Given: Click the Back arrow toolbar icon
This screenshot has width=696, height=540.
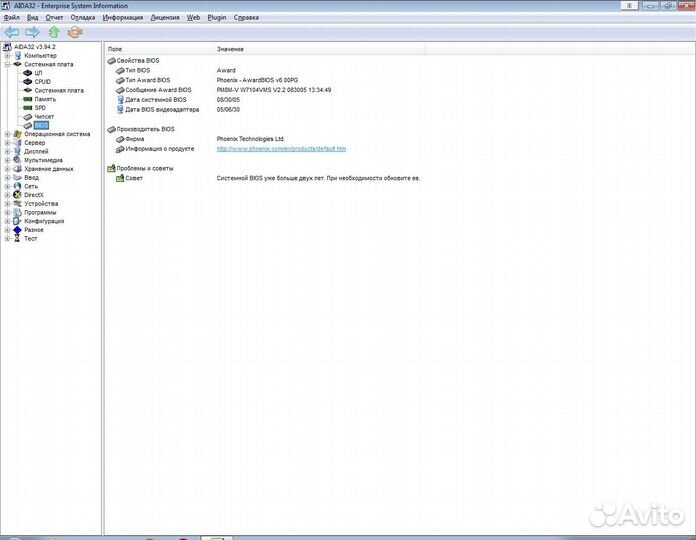Looking at the screenshot, I should coord(12,32).
